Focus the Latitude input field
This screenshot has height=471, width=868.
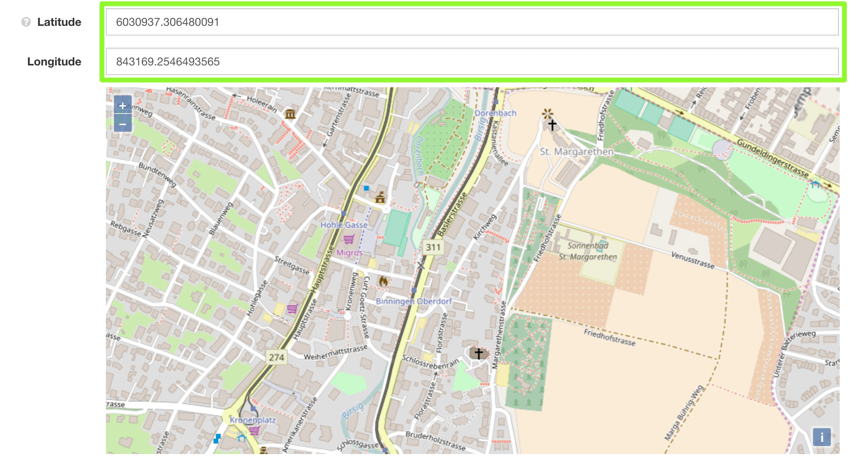tap(472, 22)
